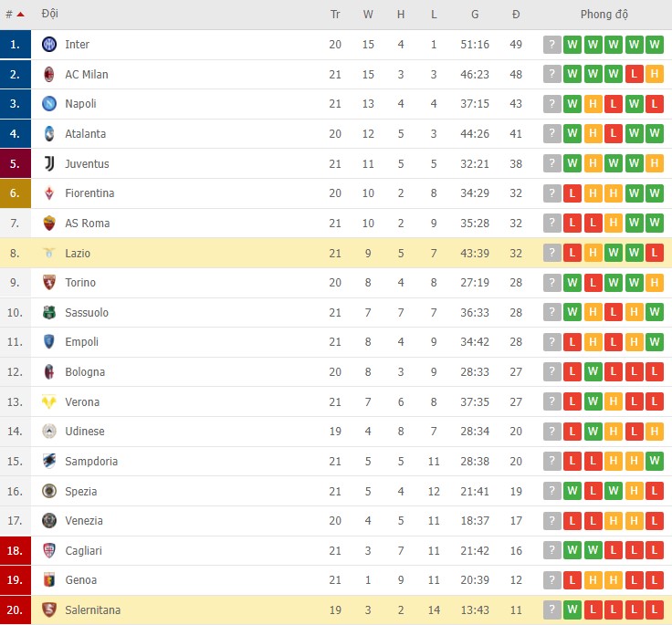Click the position 5 badge for Juventus
The image size is (672, 625).
(16, 163)
